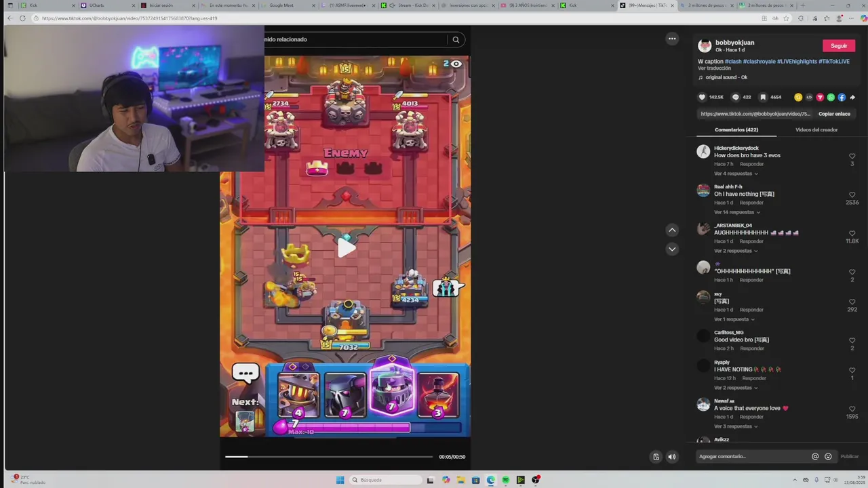Click the taskbar Búsqueda search box
Image resolution: width=868 pixels, height=488 pixels.
point(385,480)
